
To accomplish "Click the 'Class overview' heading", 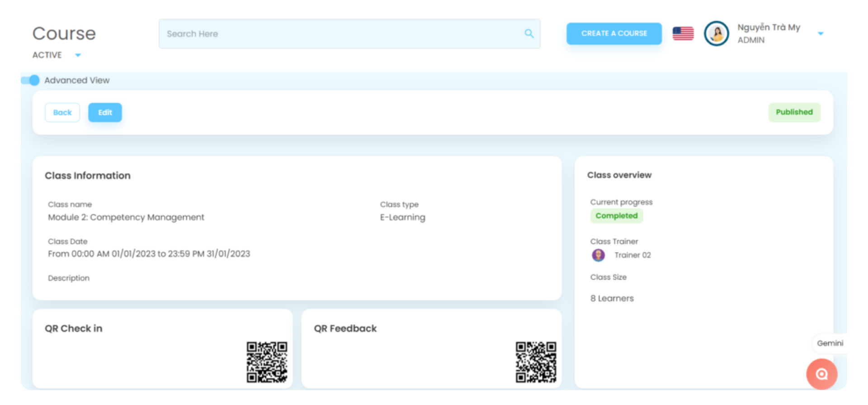I will pos(619,175).
